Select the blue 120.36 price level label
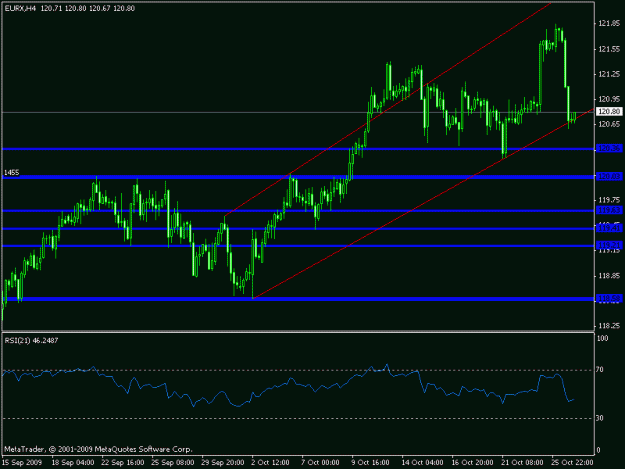625x469 pixels. (609, 148)
